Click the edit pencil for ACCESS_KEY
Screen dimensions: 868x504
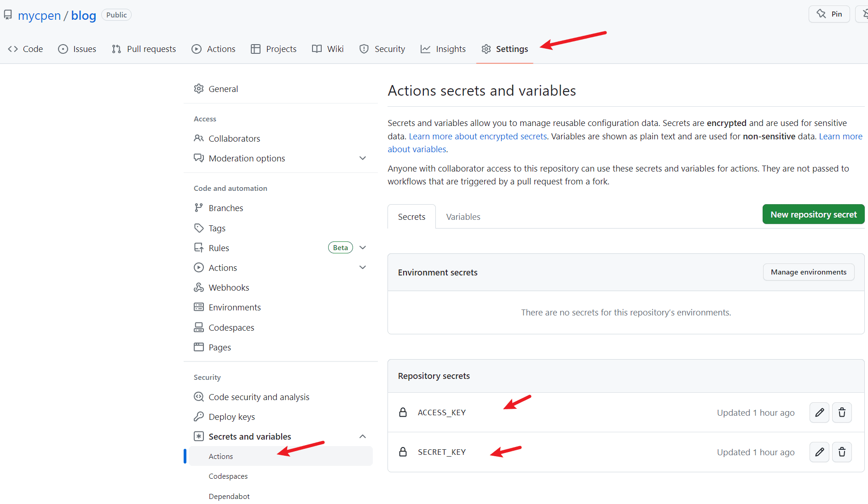pyautogui.click(x=819, y=412)
